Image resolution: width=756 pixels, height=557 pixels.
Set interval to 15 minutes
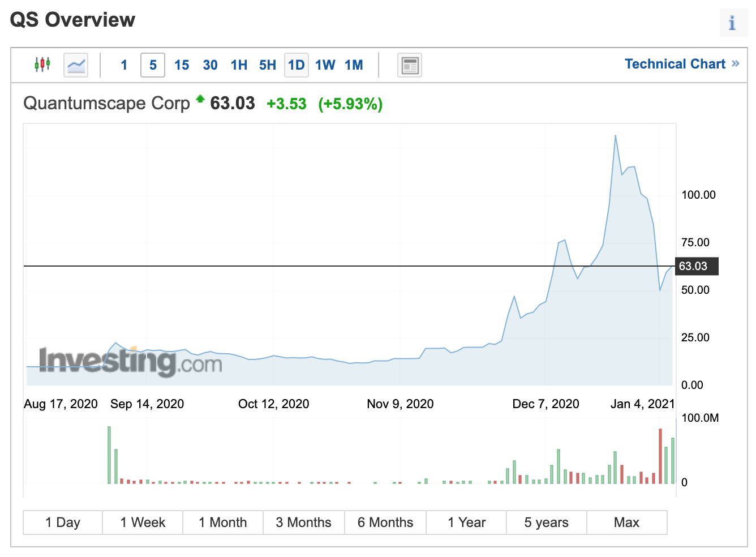pos(182,65)
